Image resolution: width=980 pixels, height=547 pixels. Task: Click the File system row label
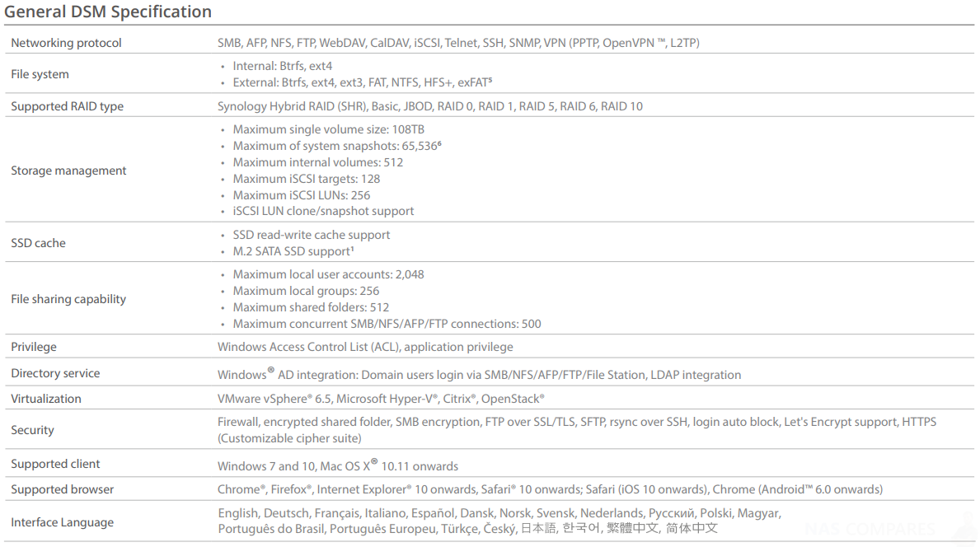point(40,74)
